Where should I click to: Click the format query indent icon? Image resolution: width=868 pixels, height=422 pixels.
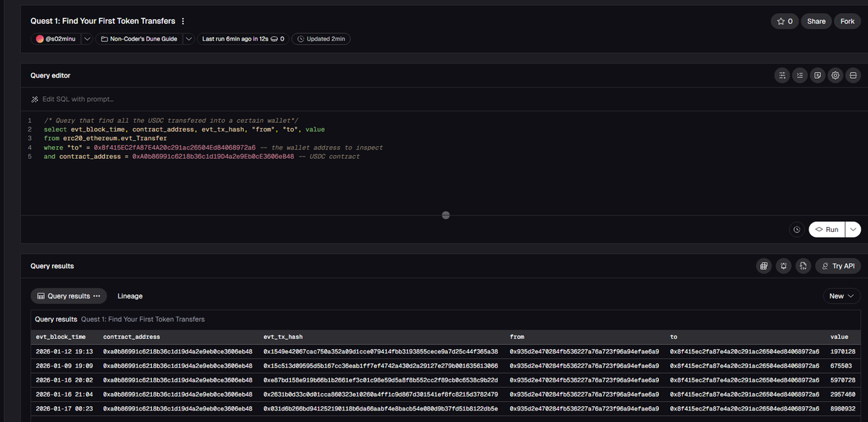(799, 75)
